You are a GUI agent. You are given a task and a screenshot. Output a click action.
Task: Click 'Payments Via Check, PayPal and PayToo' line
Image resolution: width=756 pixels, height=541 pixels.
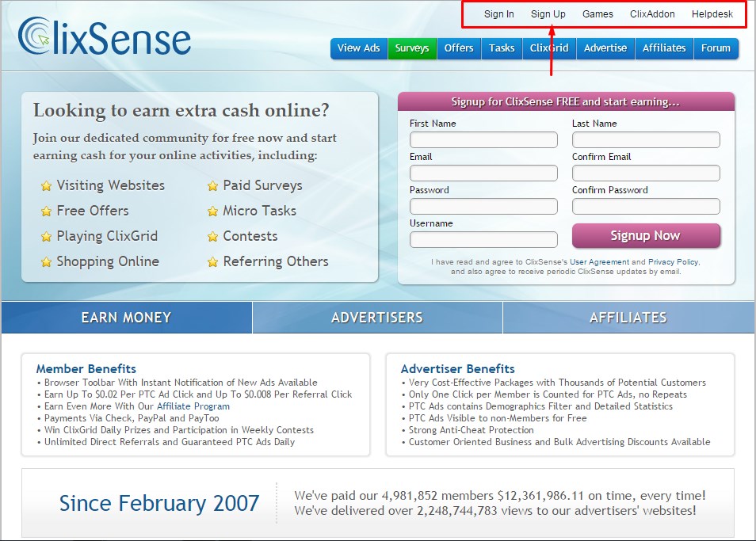(132, 418)
